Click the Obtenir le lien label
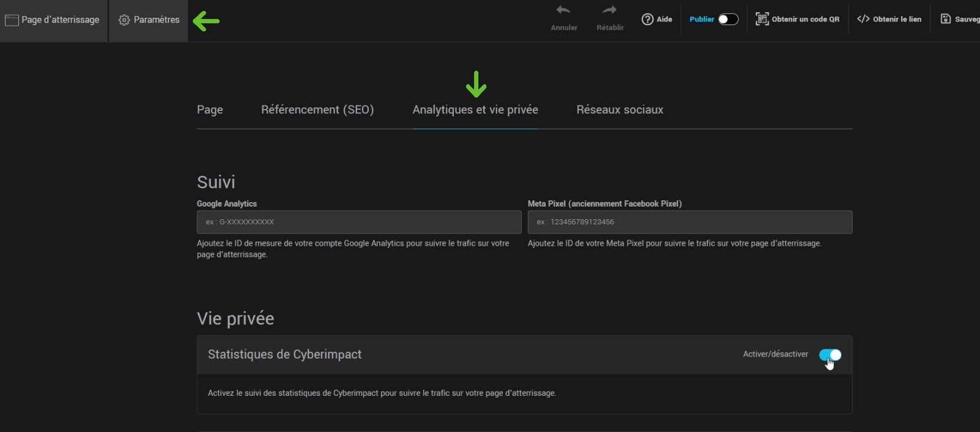 point(897,20)
